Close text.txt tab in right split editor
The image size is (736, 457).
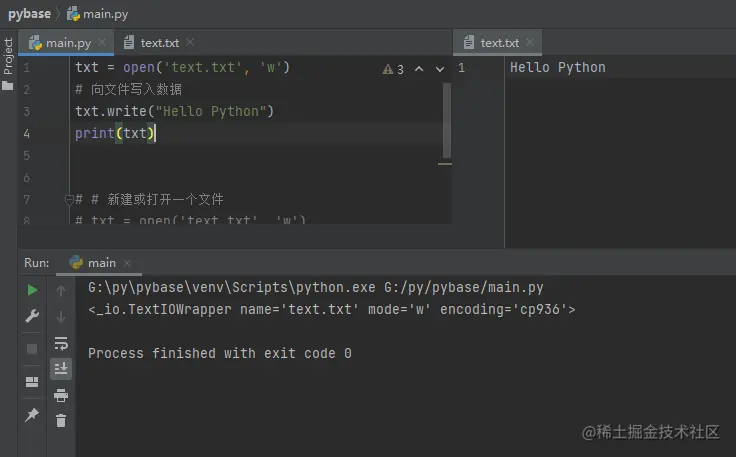tap(530, 42)
